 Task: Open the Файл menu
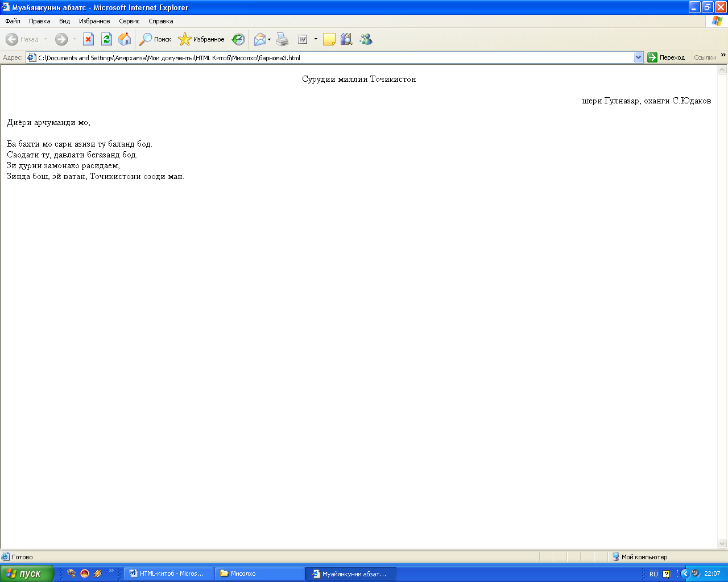click(13, 21)
